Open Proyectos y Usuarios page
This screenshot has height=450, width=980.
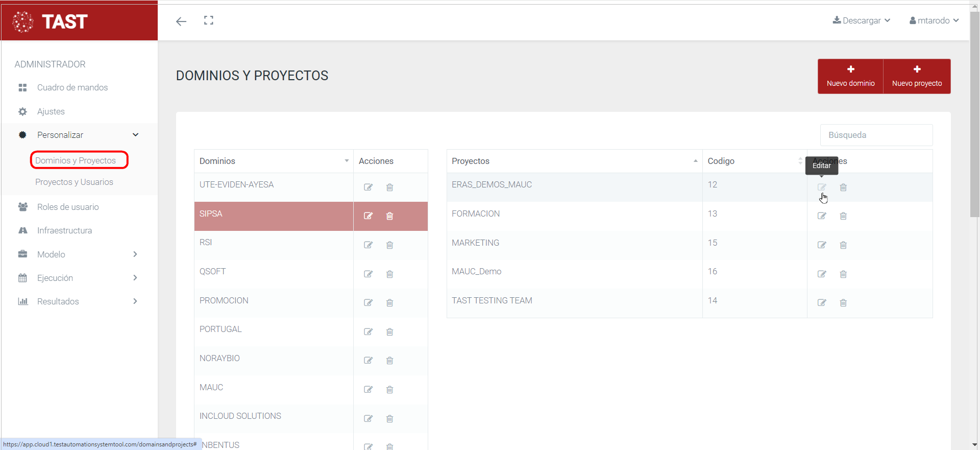click(x=74, y=182)
